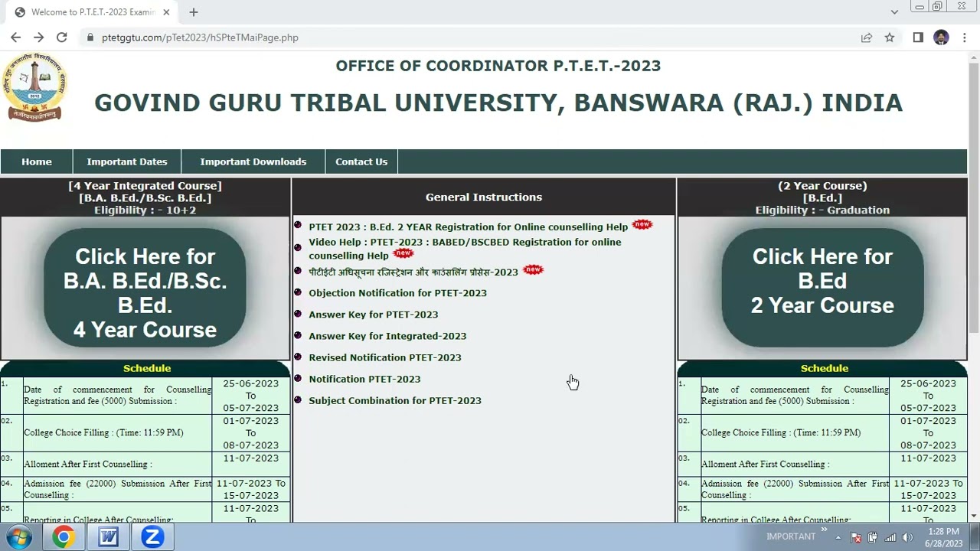The height and width of the screenshot is (551, 980).
Task: Click the scrollbar down arrow
Action: [x=974, y=517]
